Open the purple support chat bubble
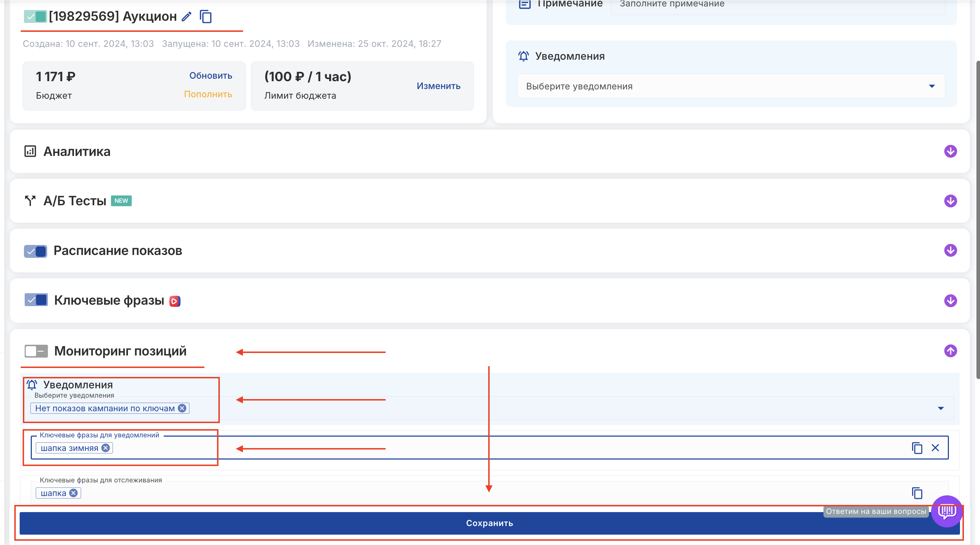 (x=946, y=511)
